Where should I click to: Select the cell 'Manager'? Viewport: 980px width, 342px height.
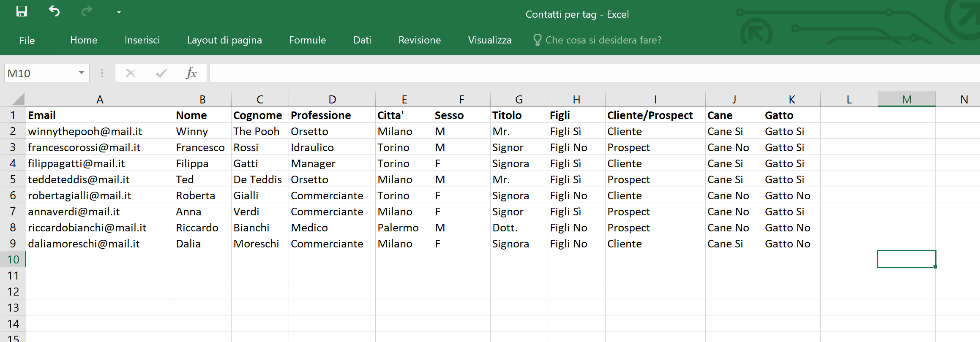click(x=332, y=163)
